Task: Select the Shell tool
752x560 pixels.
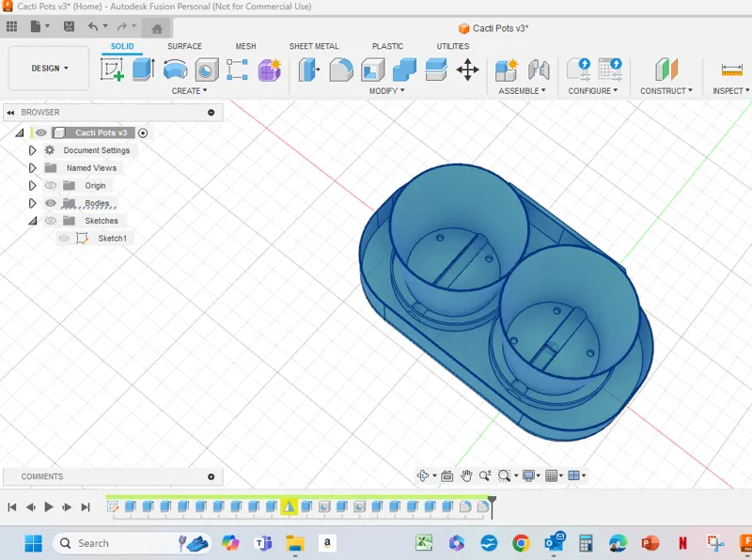Action: tap(372, 70)
